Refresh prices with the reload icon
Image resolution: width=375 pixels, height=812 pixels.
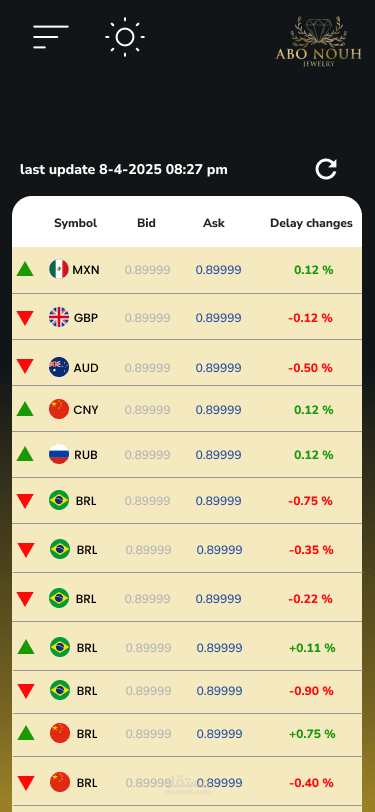click(x=326, y=169)
